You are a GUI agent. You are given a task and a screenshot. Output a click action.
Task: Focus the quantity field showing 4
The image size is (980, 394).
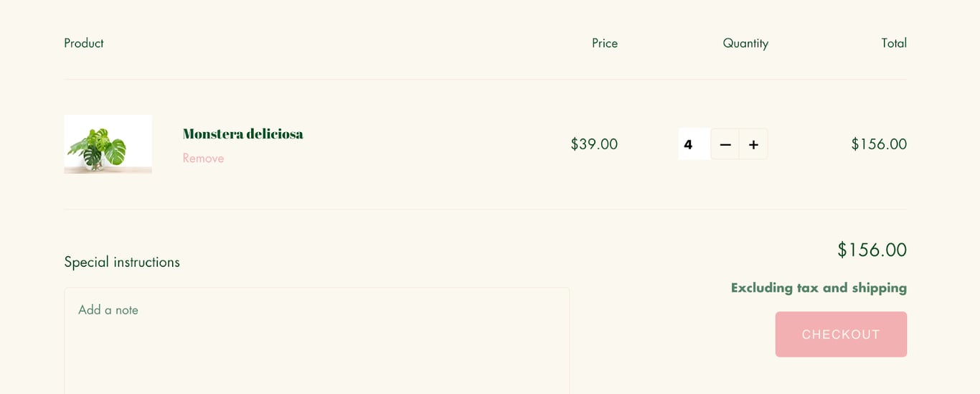tap(693, 144)
